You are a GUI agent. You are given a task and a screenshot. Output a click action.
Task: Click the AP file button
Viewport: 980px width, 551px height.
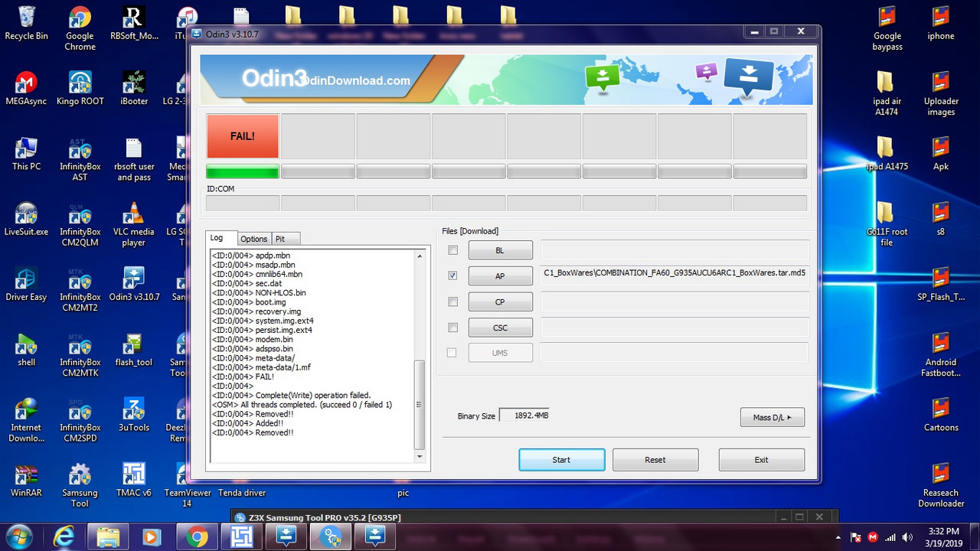[500, 276]
